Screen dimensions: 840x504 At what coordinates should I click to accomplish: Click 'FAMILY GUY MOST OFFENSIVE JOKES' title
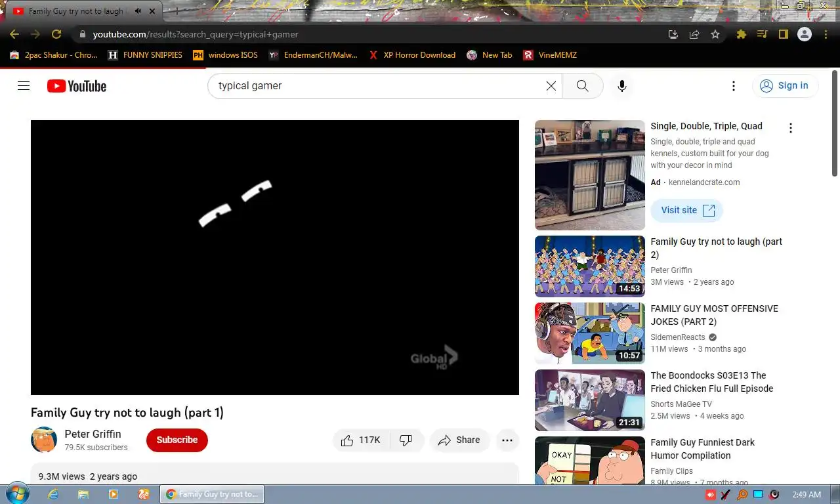click(x=714, y=315)
